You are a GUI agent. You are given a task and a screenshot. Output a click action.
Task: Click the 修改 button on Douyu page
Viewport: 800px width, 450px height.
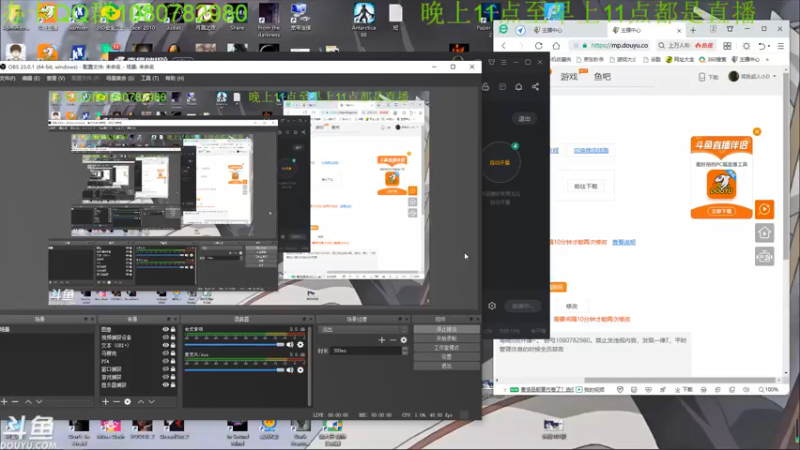tap(572, 306)
